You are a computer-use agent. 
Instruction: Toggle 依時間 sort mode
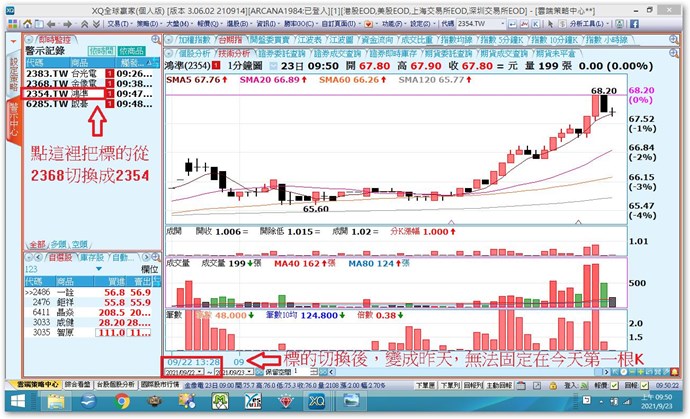[x=101, y=51]
